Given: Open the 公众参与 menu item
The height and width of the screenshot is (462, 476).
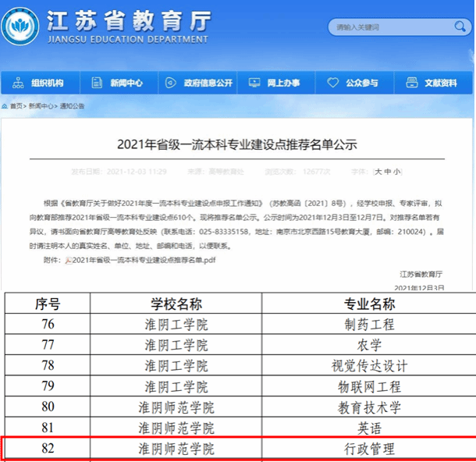Looking at the screenshot, I should click(354, 83).
